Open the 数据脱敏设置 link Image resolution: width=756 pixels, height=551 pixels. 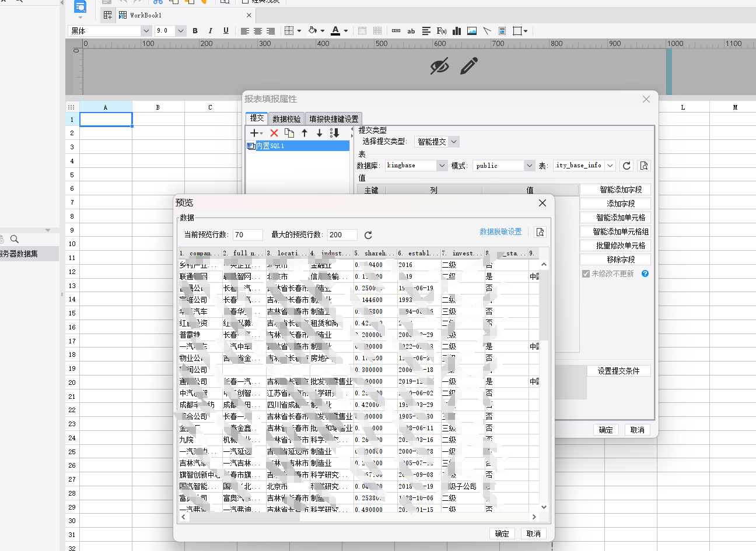coord(501,232)
